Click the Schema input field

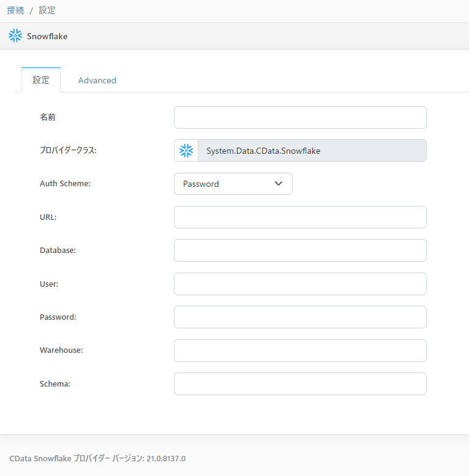pos(300,383)
